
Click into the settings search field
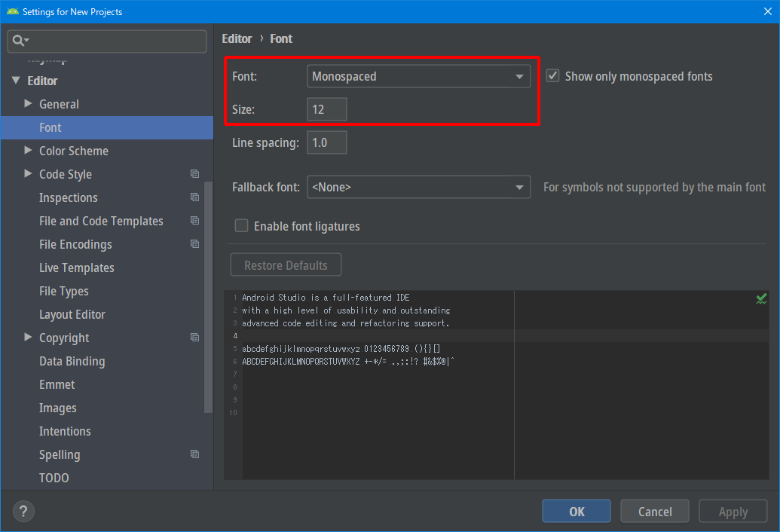(107, 41)
